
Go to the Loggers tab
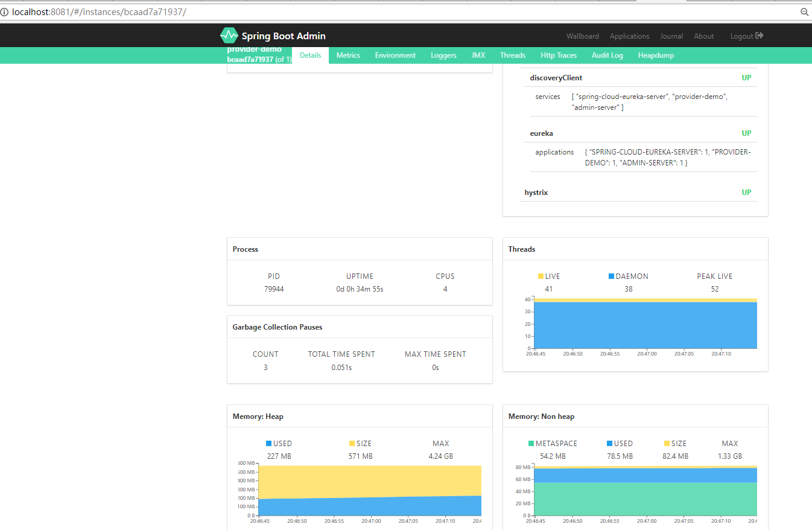(443, 55)
